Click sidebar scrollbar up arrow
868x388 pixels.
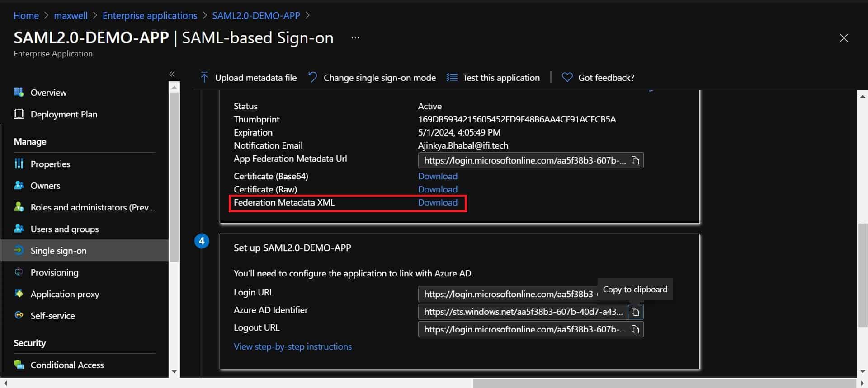tap(174, 87)
